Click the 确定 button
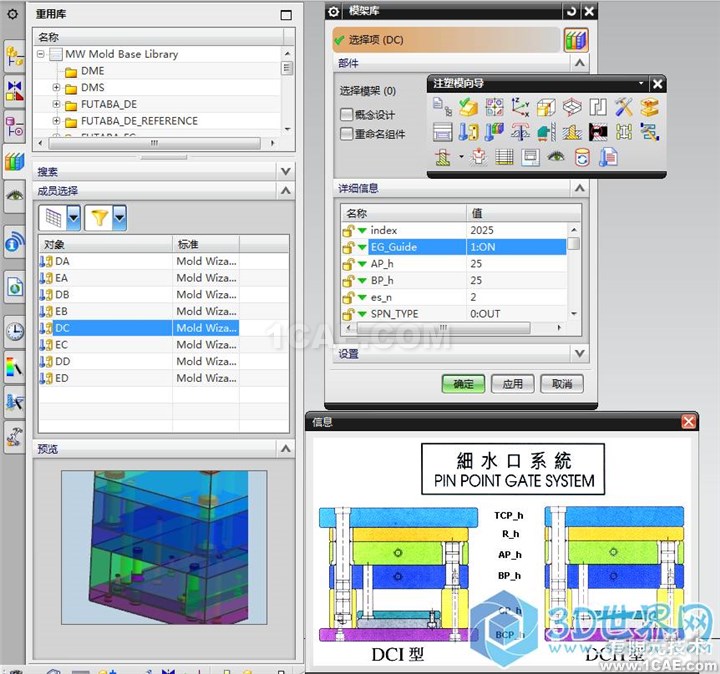The width and height of the screenshot is (720, 674). tap(463, 384)
